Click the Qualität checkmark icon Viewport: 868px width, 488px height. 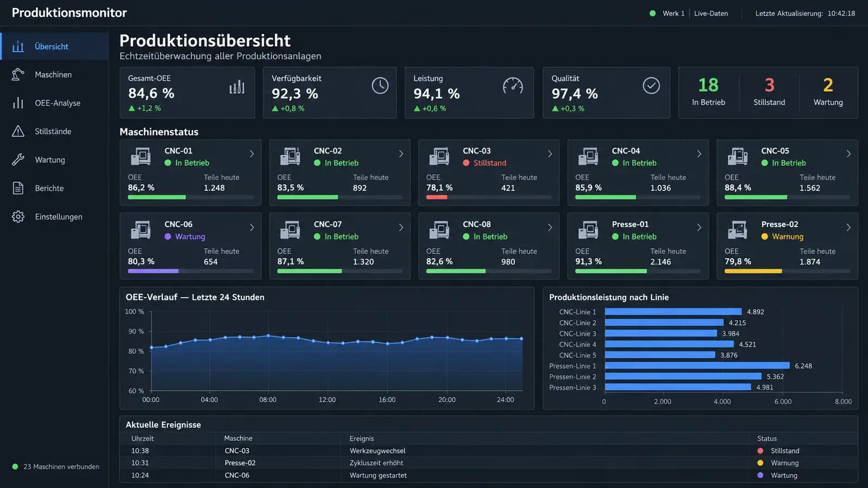[x=651, y=86]
